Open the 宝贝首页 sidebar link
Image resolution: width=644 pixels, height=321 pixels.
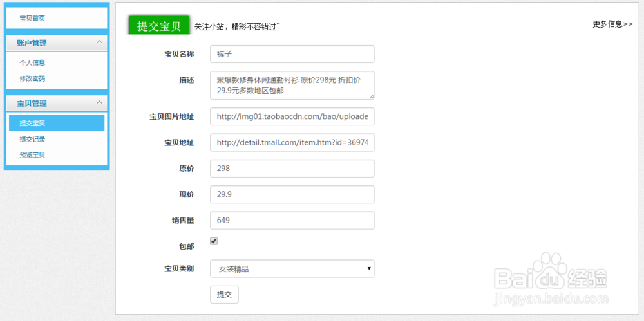tap(32, 18)
